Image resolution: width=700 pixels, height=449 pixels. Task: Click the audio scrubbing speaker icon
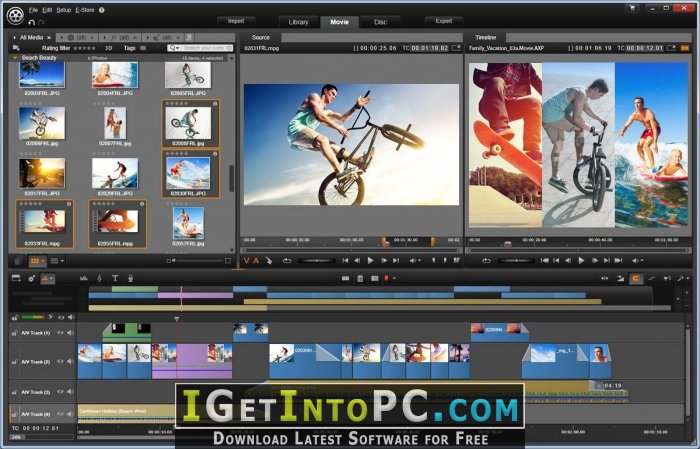pos(667,278)
